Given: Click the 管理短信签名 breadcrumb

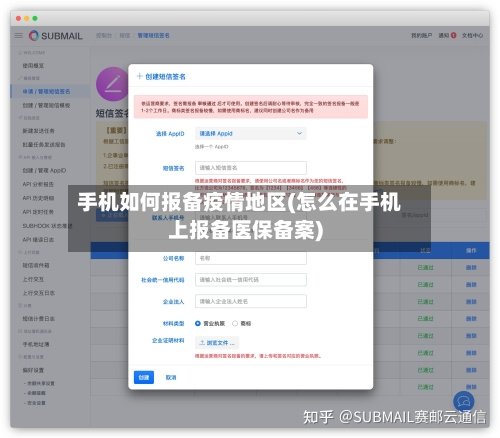Looking at the screenshot, I should click(x=153, y=35).
